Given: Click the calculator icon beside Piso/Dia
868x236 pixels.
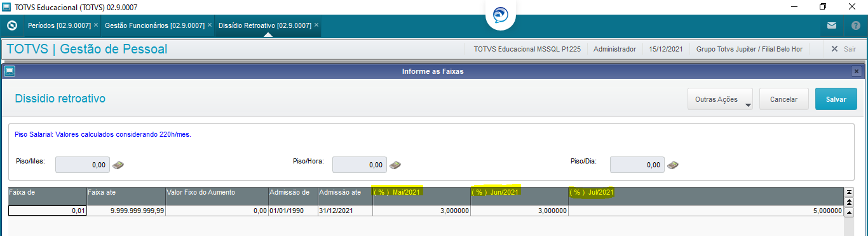Looking at the screenshot, I should pos(673,165).
